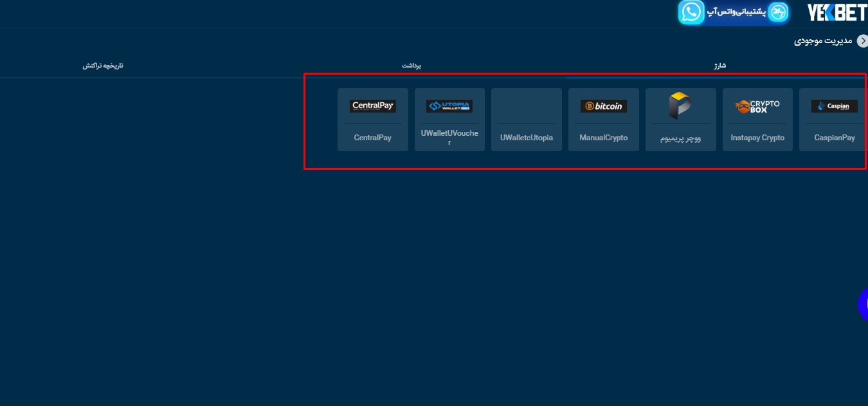Select the CaspianPay label

(834, 138)
